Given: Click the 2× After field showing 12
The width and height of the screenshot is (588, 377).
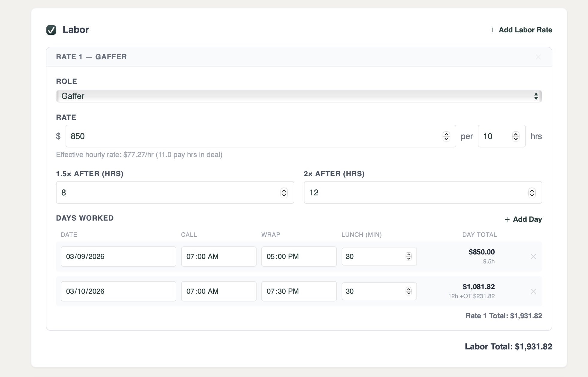Looking at the screenshot, I should tap(413, 193).
